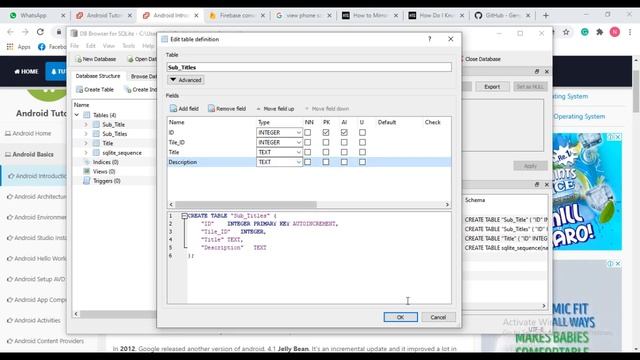This screenshot has height=360, width=640.
Task: Enable Not Null for Title field
Action: click(308, 152)
